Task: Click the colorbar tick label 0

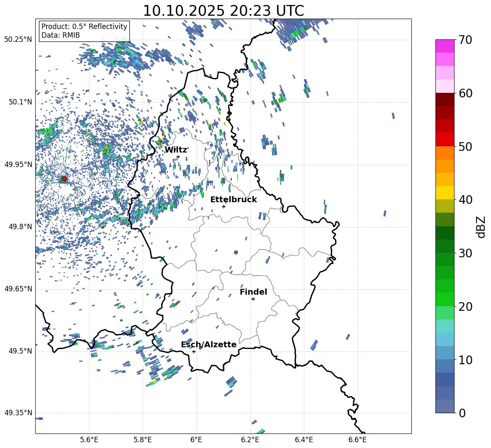Action: click(x=462, y=413)
